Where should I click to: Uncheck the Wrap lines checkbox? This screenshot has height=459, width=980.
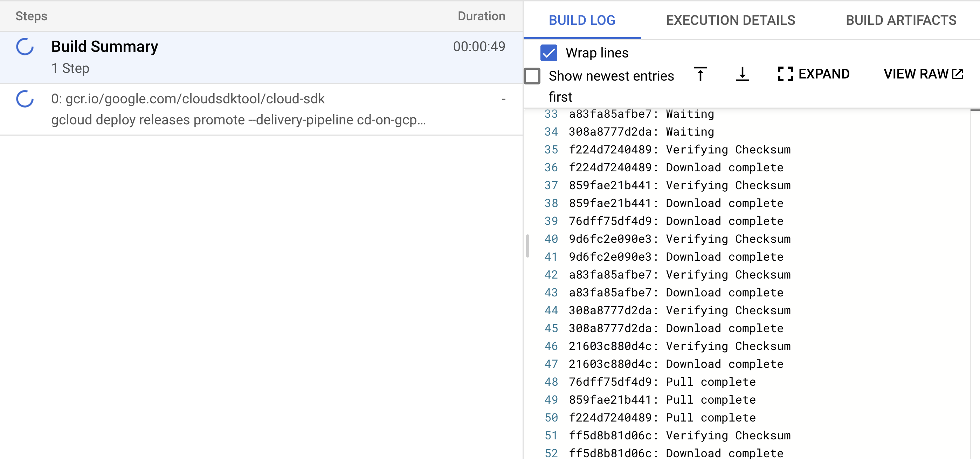point(548,53)
